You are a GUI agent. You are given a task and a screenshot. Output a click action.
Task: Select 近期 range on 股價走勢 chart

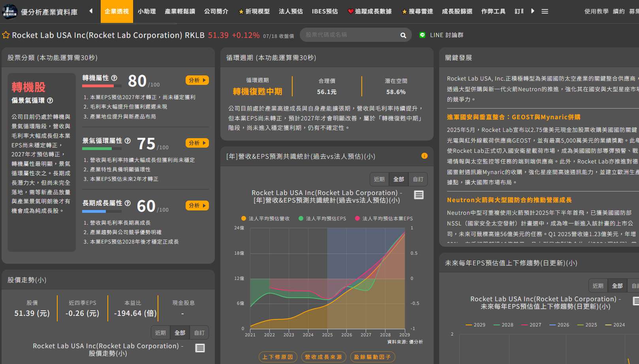tap(160, 333)
